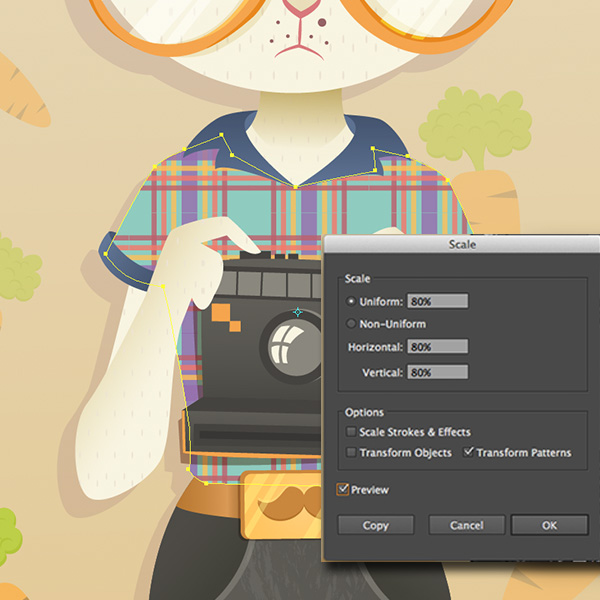
Task: Click the yellow anchor point at the shirt's V-neck
Action: pos(295,187)
